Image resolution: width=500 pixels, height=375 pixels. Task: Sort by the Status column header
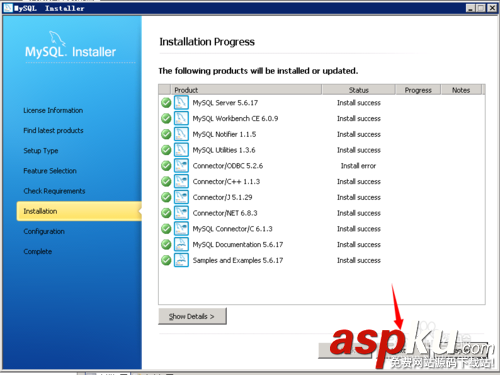(359, 90)
